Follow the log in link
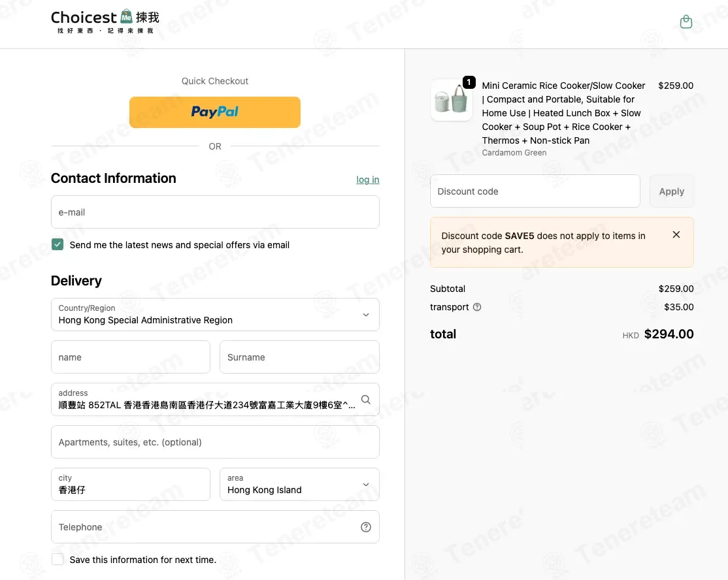 [x=368, y=180]
